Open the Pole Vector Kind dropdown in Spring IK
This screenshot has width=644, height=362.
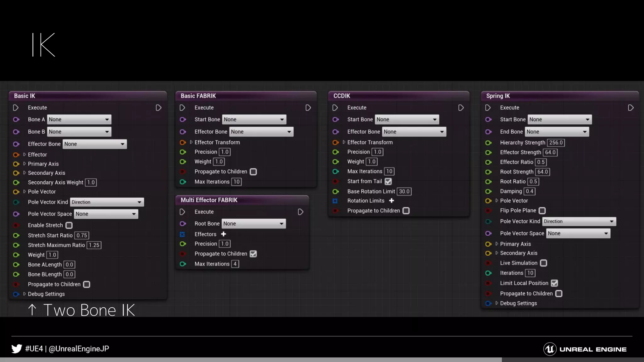pos(579,221)
